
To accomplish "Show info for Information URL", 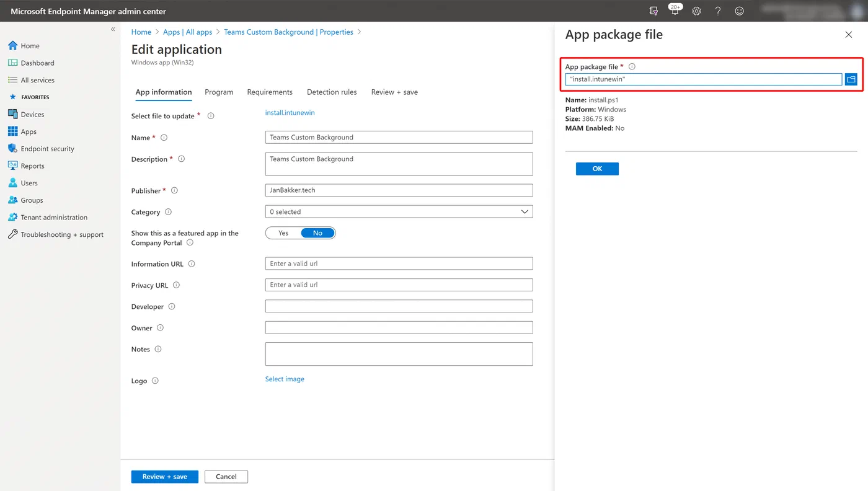I will [x=192, y=263].
